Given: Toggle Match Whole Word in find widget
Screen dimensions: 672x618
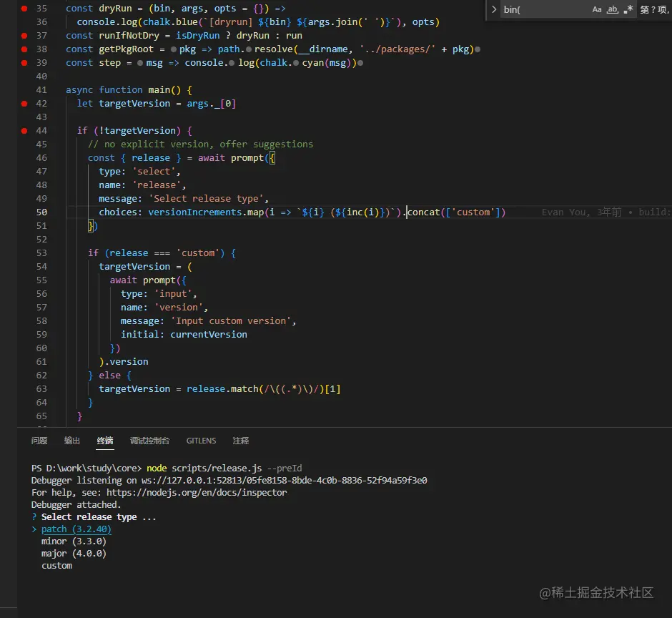Looking at the screenshot, I should pos(613,9).
